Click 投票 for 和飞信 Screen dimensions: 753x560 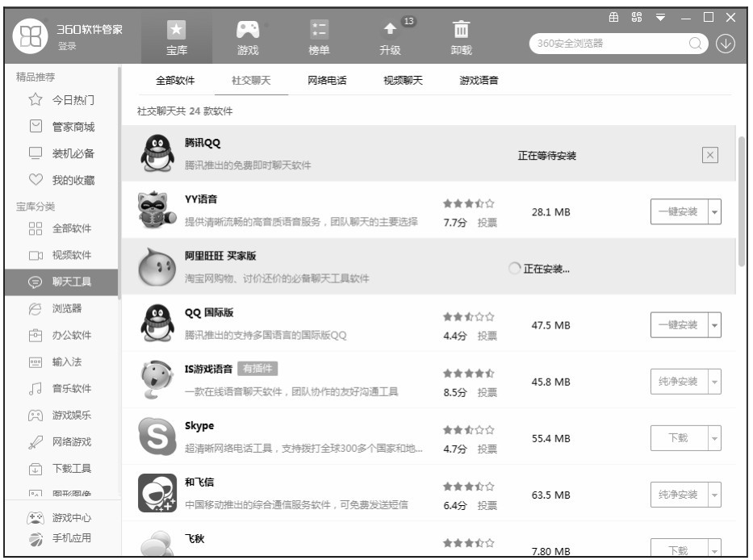(x=487, y=506)
